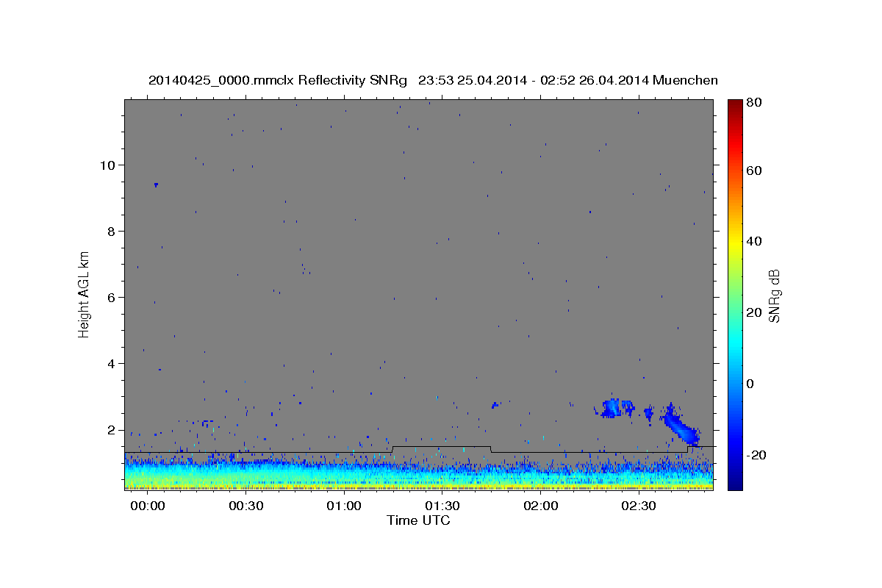Click the height tick label 2
882x588 pixels.
(x=112, y=430)
